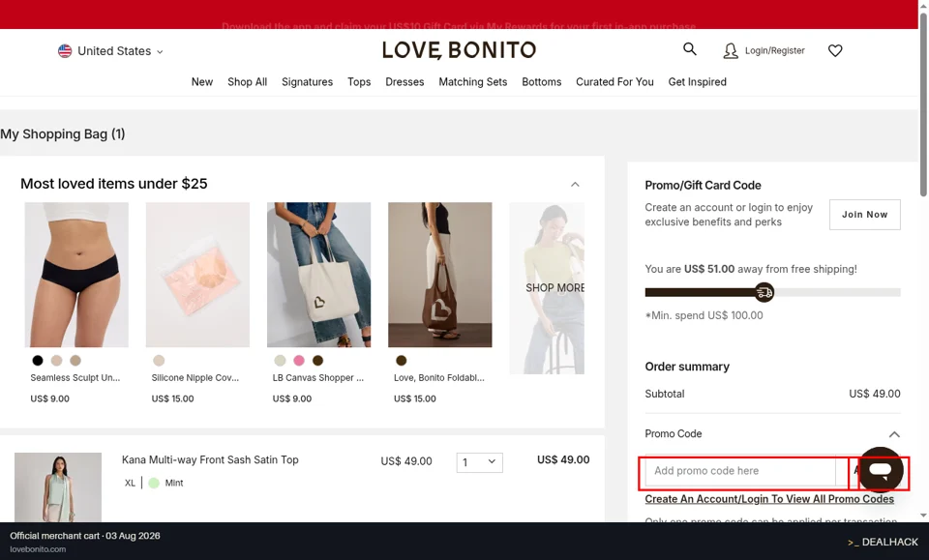This screenshot has width=929, height=560.
Task: Click Love, Bonito Foldabl... product name
Action: coord(439,377)
